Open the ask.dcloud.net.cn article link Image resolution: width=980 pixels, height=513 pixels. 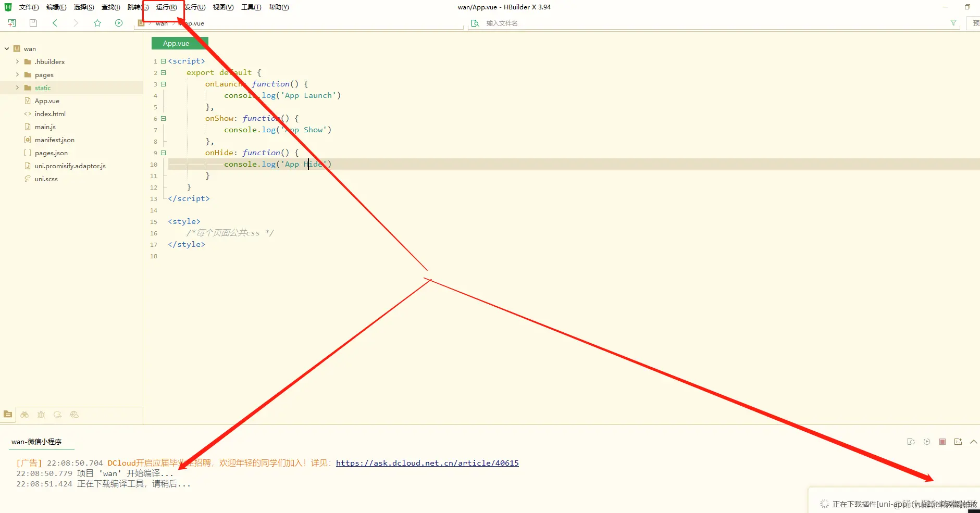[x=427, y=463]
